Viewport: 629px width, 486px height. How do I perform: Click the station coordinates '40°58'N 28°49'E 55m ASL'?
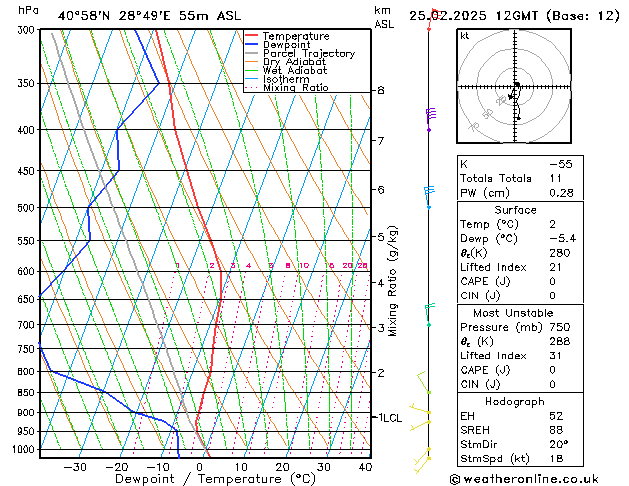pos(149,16)
